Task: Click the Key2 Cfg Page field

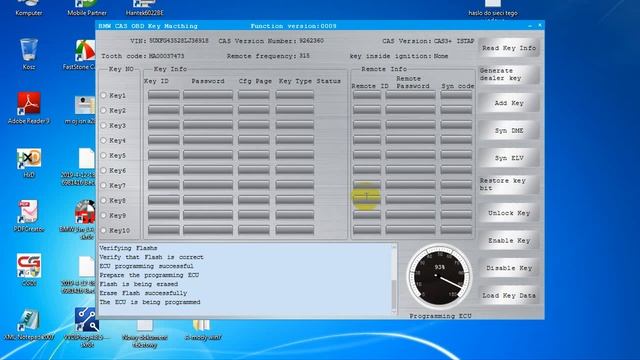Action: pos(253,110)
